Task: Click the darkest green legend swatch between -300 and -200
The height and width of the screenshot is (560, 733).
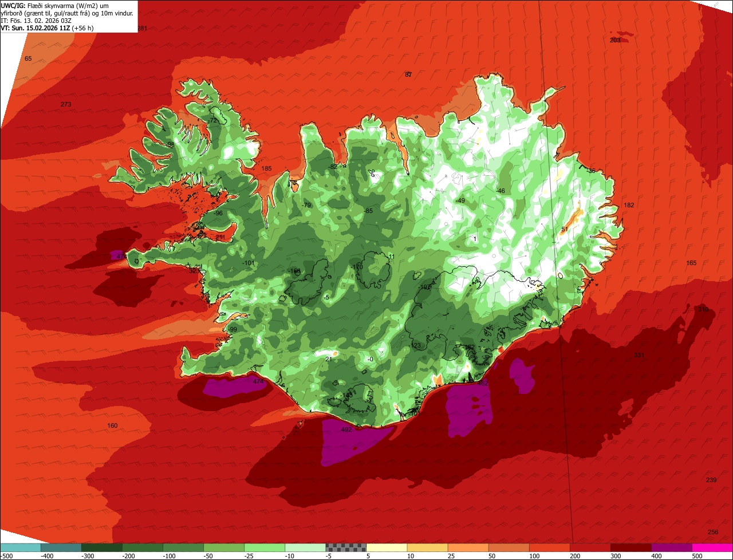Action: tap(101, 547)
